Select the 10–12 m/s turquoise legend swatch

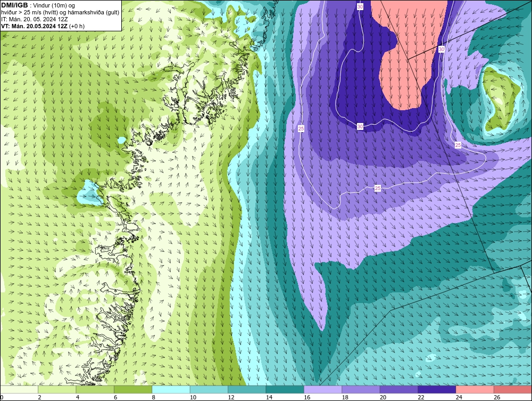209,389
